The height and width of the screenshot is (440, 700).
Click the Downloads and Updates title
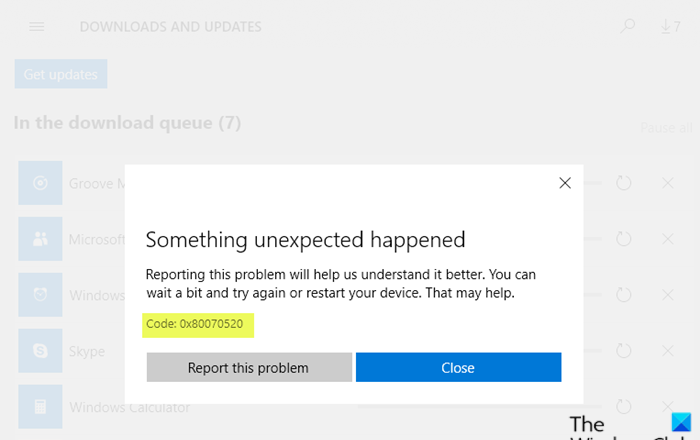[170, 27]
